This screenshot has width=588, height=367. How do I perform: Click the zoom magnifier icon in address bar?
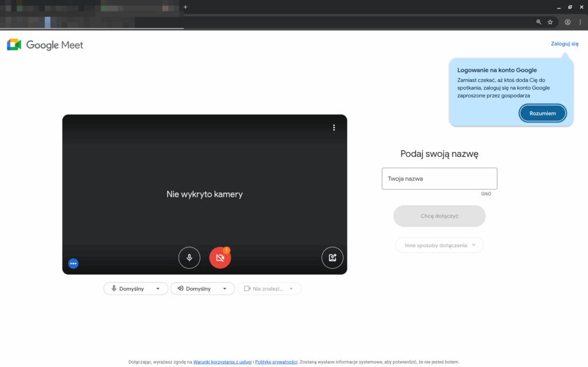(x=539, y=22)
